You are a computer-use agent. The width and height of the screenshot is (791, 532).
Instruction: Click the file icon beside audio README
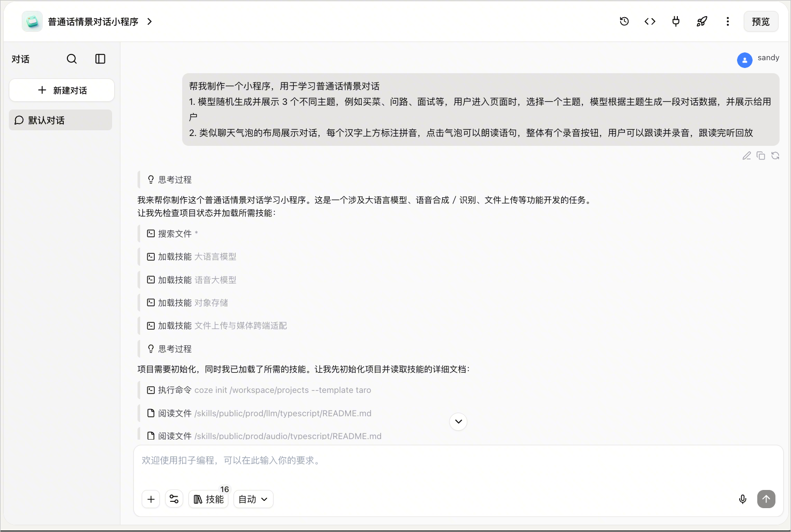[x=151, y=436]
